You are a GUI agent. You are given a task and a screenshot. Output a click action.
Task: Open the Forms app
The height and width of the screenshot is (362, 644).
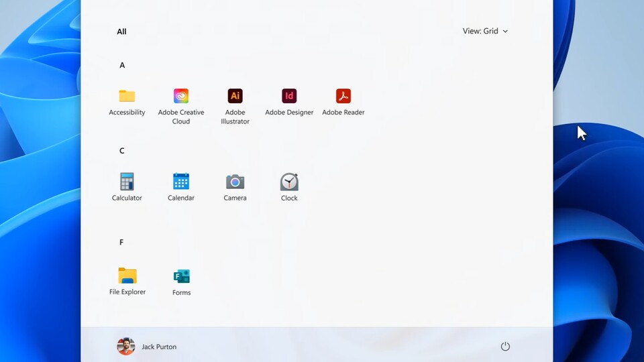point(181,276)
